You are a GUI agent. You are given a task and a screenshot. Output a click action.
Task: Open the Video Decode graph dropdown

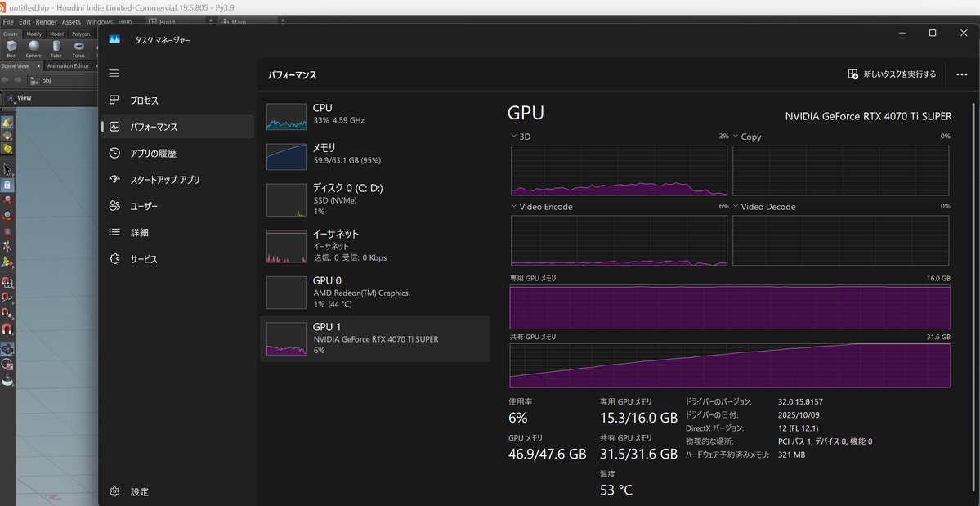click(x=736, y=207)
